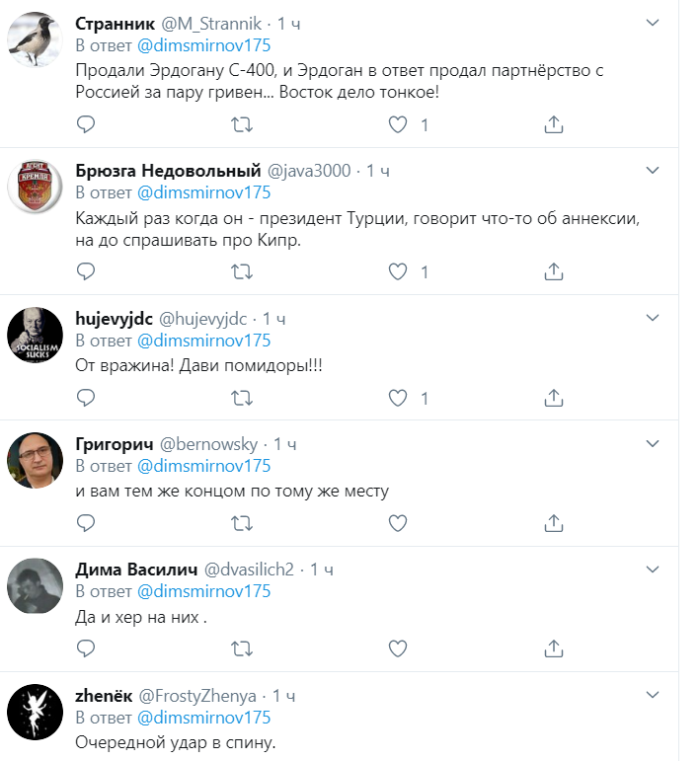Viewport: 700px width, 761px height.
Task: Share Григорич's tweet
Action: tap(554, 522)
